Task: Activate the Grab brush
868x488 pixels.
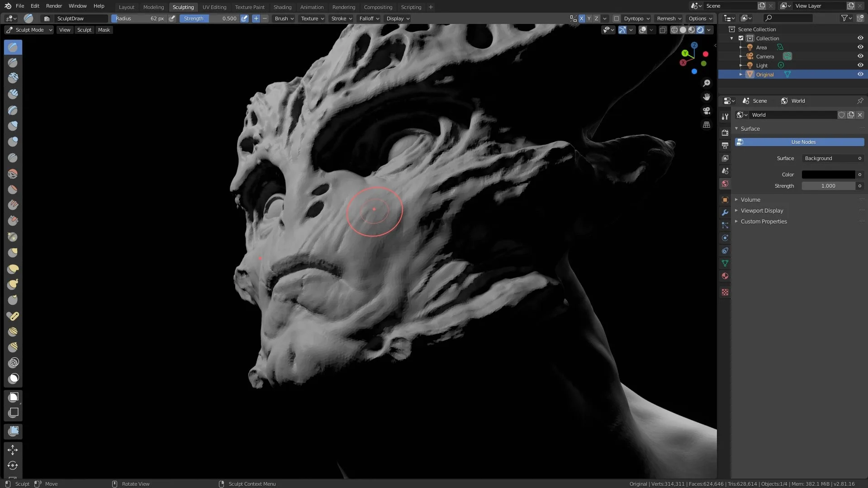Action: tap(12, 253)
